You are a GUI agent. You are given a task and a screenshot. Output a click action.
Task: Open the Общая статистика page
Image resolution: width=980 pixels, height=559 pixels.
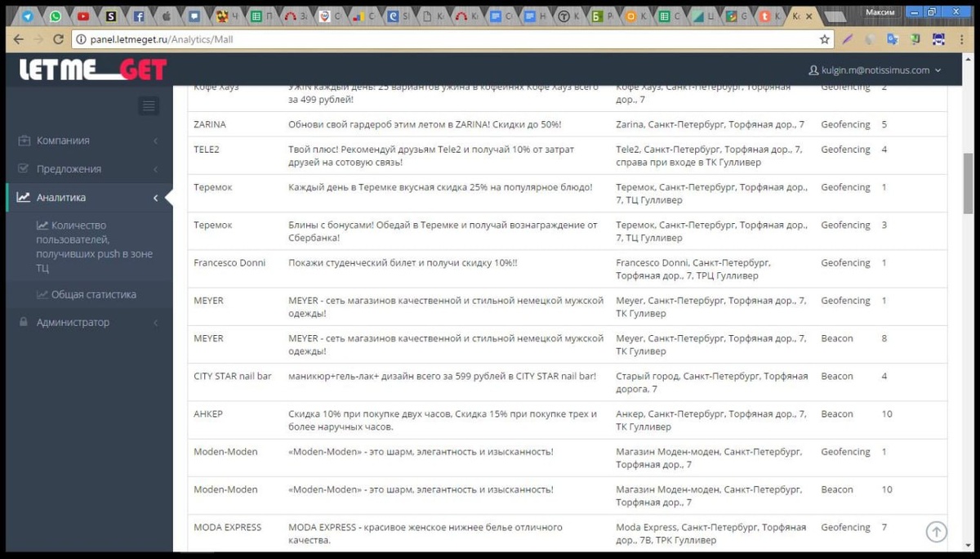(x=87, y=294)
